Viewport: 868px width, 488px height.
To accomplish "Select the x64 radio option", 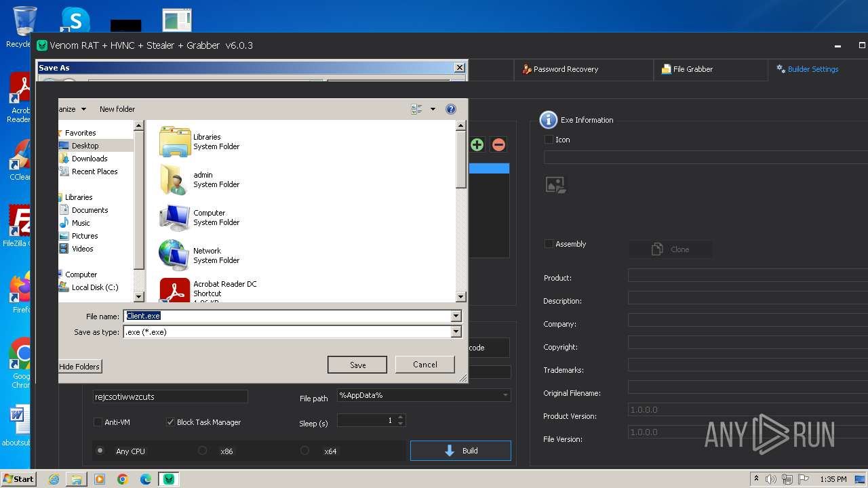I will tap(304, 451).
